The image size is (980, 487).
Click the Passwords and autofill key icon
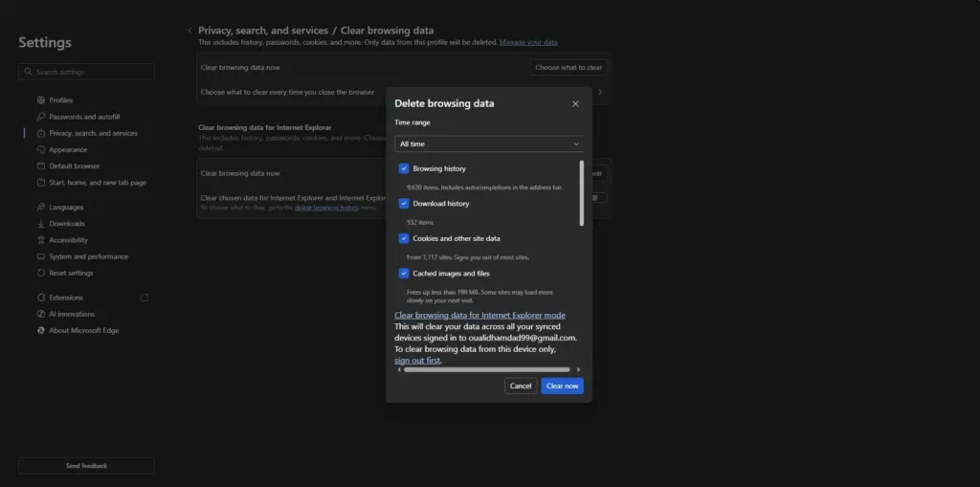pos(41,117)
